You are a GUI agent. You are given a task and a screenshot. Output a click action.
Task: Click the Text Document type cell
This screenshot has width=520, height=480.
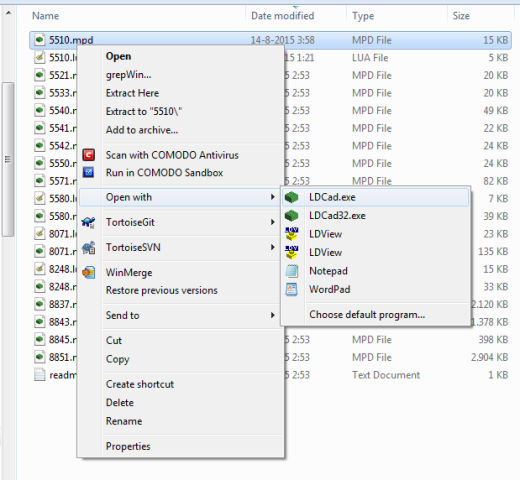pos(386,375)
